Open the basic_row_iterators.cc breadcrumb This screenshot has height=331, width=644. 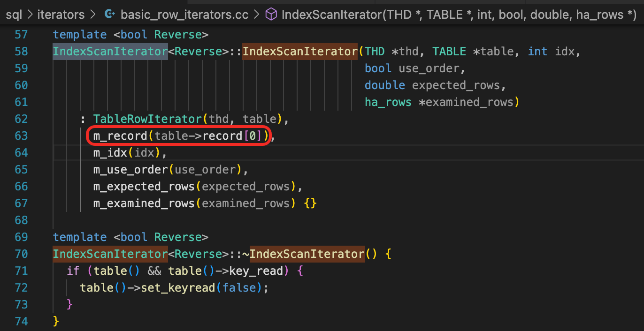tap(184, 15)
